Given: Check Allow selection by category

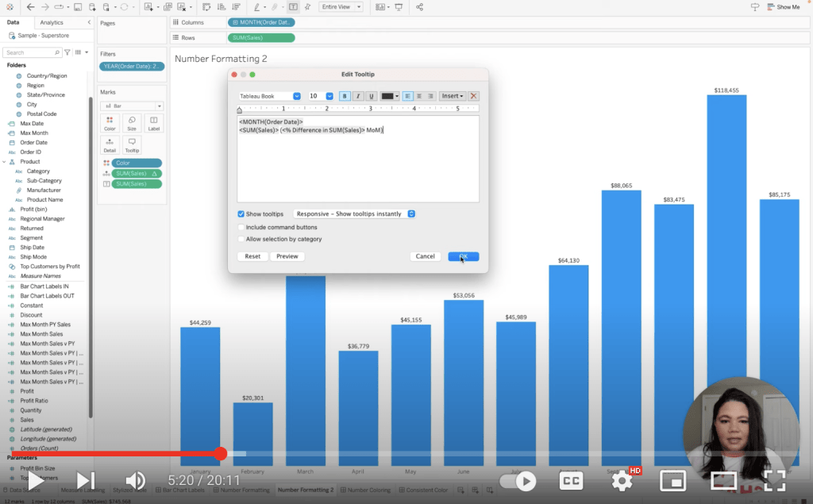Looking at the screenshot, I should (x=241, y=239).
